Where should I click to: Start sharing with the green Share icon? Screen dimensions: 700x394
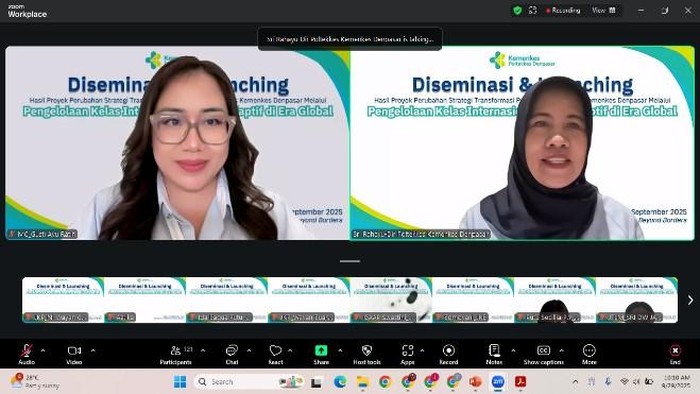321,351
